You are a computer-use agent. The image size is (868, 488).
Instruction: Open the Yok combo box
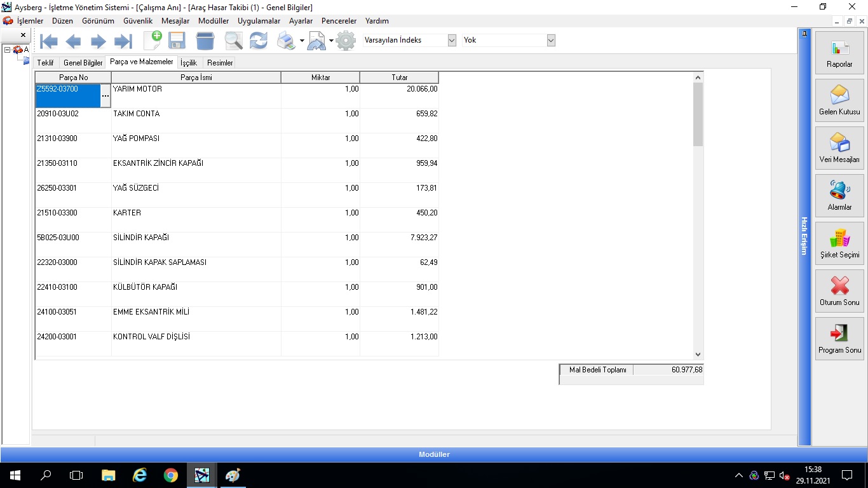point(551,40)
